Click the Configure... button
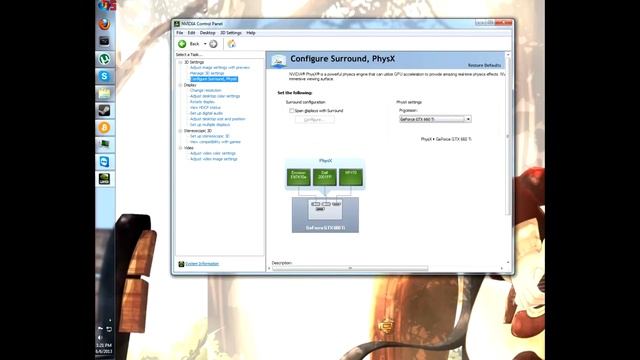Viewport: 640px width, 360px height. 315,120
